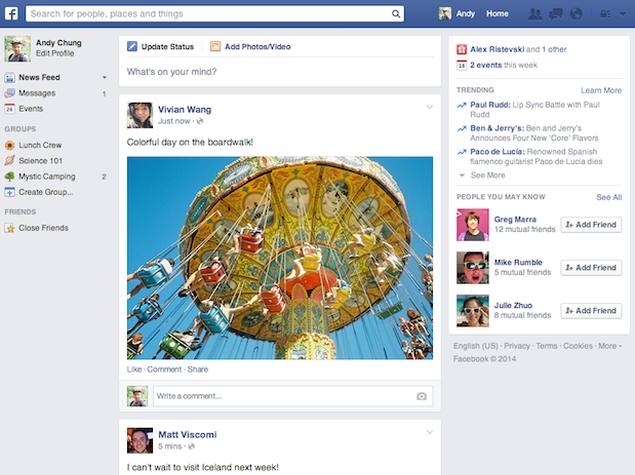Open Vivian Wang's post options chevron

point(430,107)
